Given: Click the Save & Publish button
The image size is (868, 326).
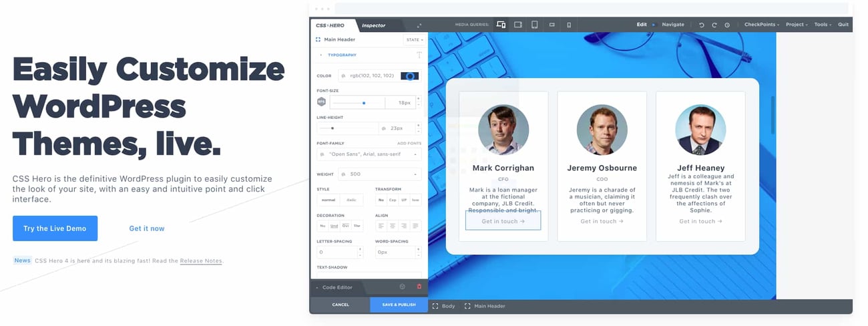Looking at the screenshot, I should point(399,305).
